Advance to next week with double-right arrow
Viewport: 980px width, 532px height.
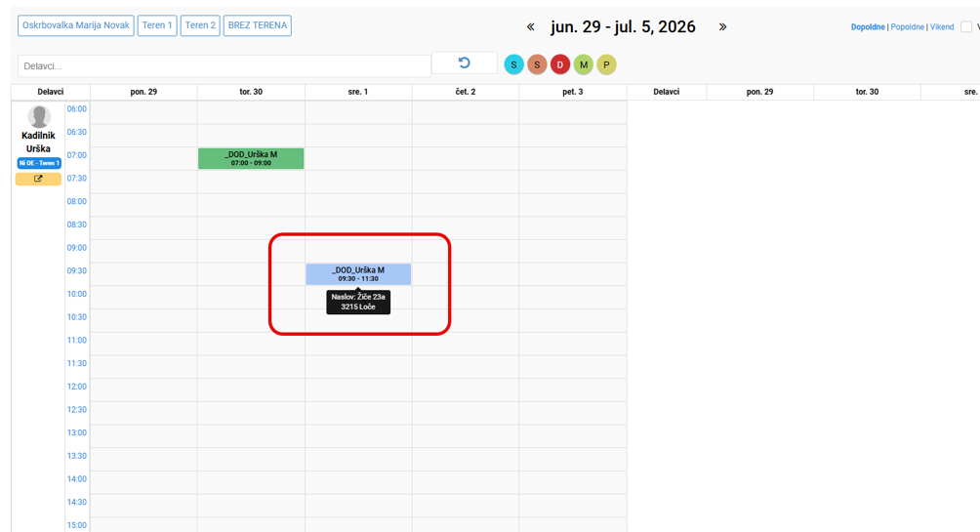[x=722, y=27]
